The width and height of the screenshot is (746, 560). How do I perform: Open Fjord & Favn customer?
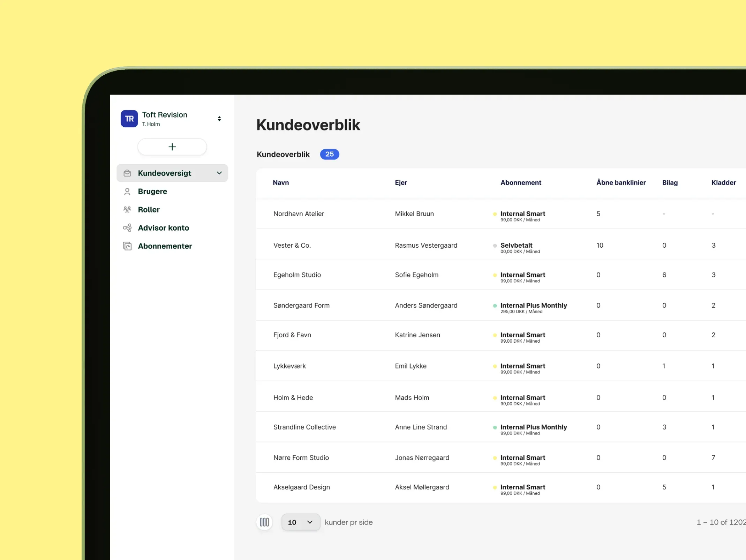(292, 335)
